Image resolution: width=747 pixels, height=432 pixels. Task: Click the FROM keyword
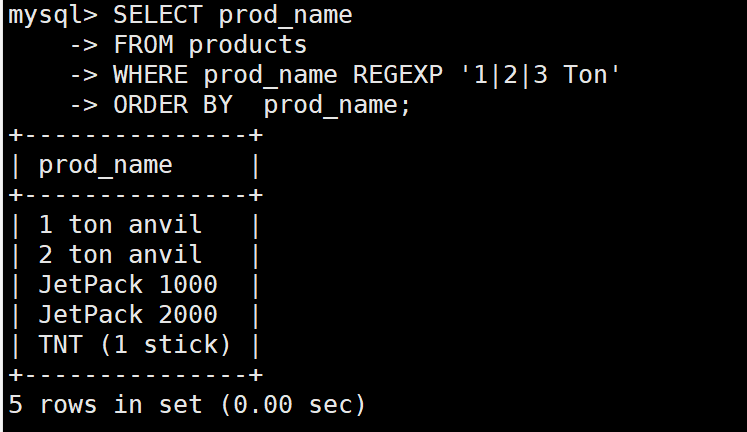click(x=142, y=45)
